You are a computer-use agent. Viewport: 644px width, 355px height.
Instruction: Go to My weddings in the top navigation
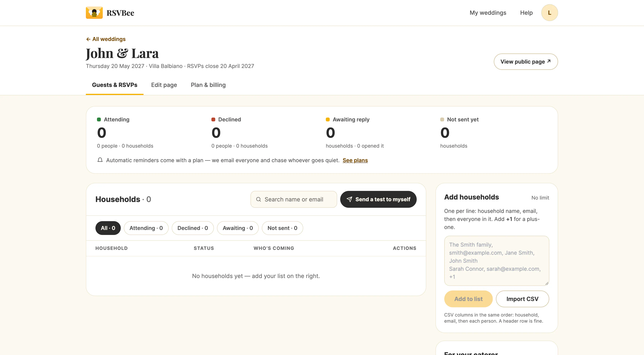488,13
